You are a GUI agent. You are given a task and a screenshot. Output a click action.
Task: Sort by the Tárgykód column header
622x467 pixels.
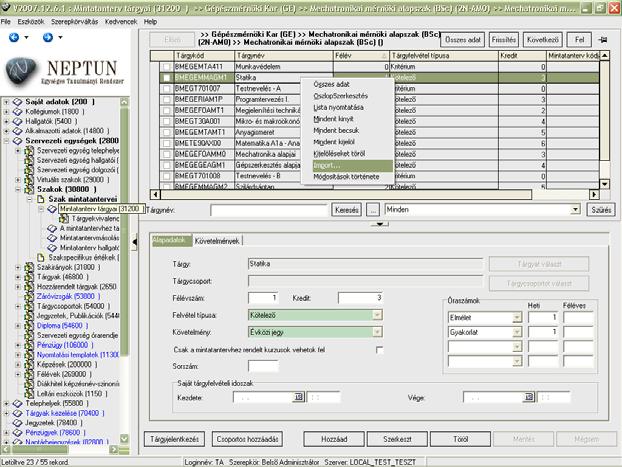204,56
